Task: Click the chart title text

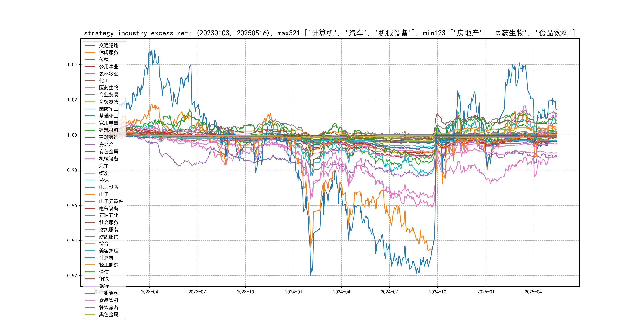Action: (x=330, y=33)
